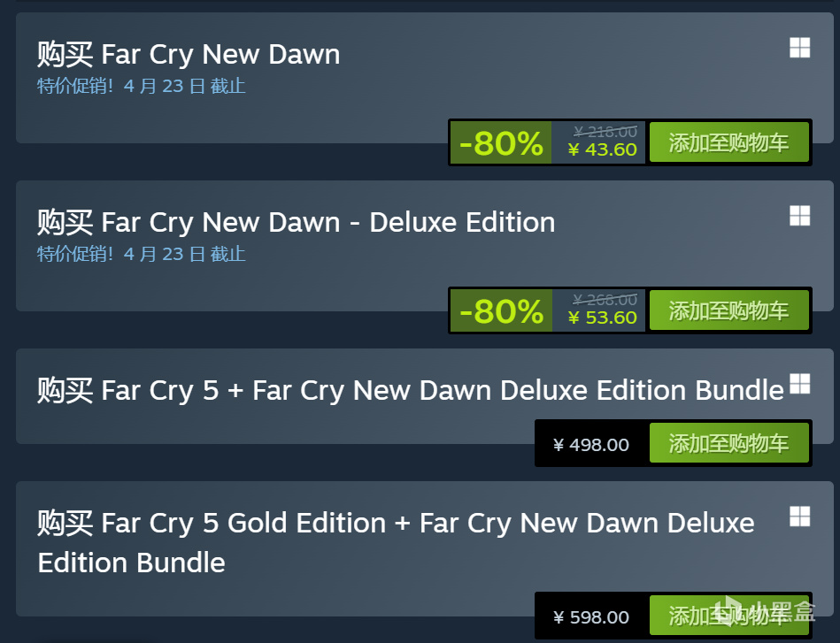
Task: Click sale end date text under Far Cry New Dawn
Action: pos(142,86)
